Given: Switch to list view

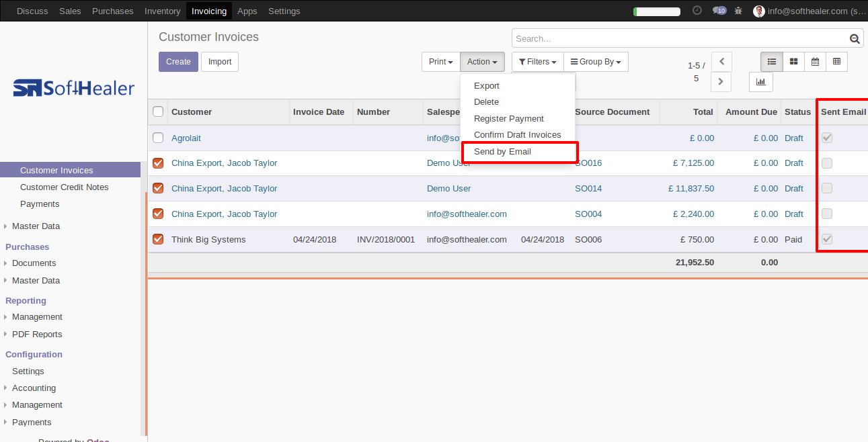Looking at the screenshot, I should (x=772, y=61).
